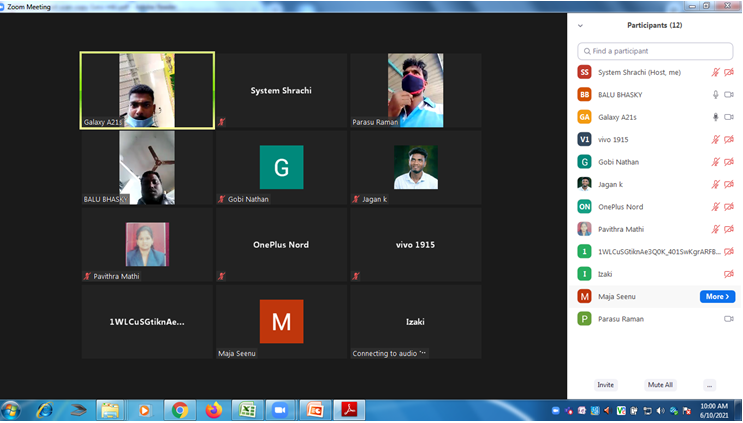Click vivo 1915's V1 avatar icon
Screen dimensions: 743x423
[584, 139]
